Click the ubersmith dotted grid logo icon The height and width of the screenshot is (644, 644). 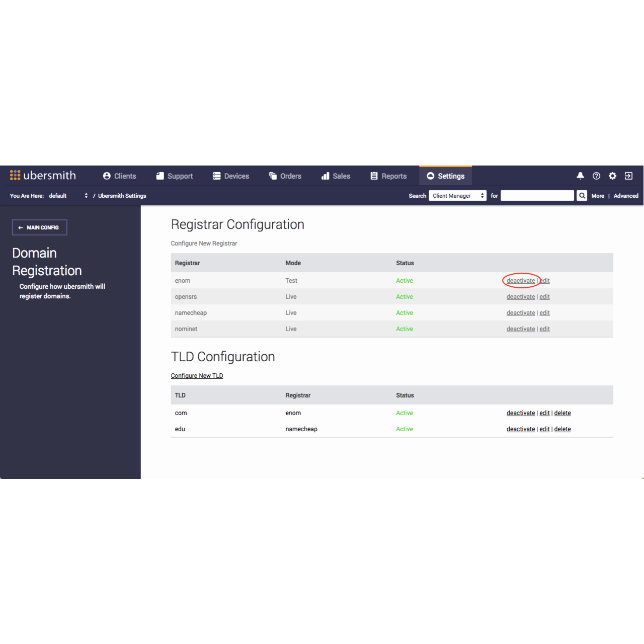tap(15, 175)
